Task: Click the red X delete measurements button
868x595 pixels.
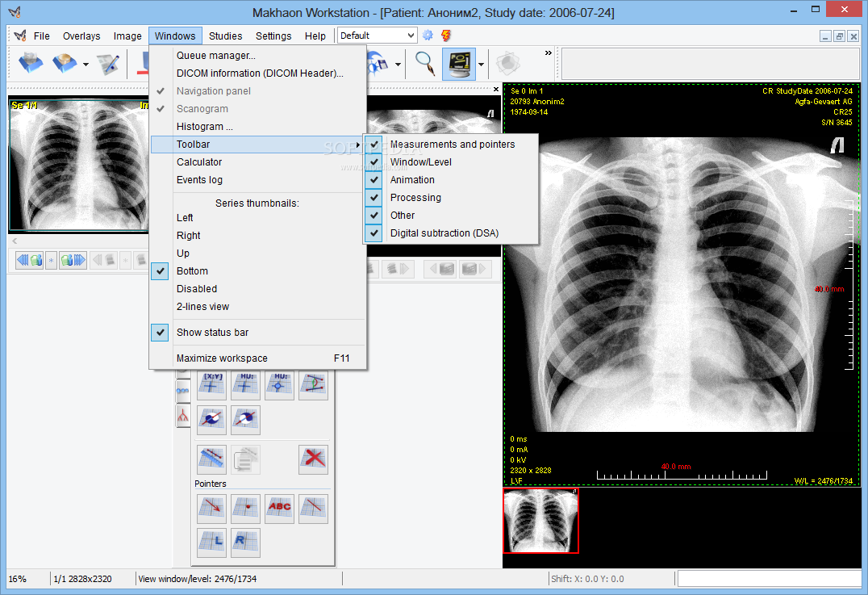Action: (313, 460)
